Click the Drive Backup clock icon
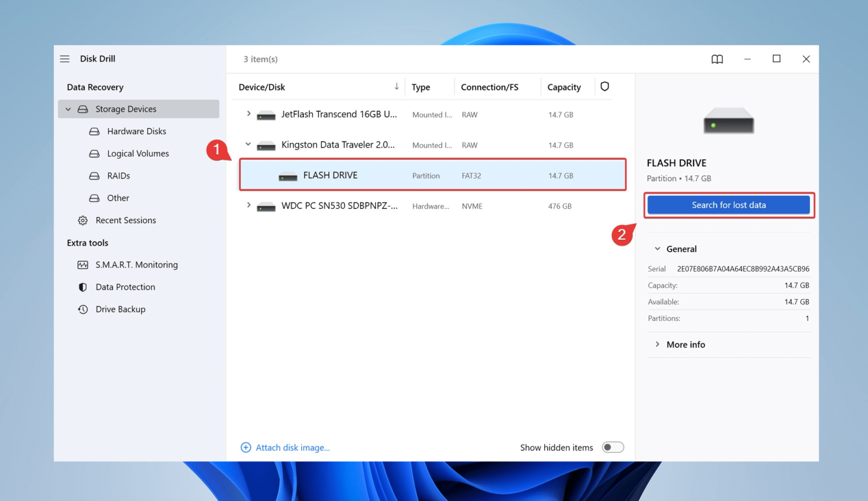Viewport: 868px width, 501px height. pos(82,309)
